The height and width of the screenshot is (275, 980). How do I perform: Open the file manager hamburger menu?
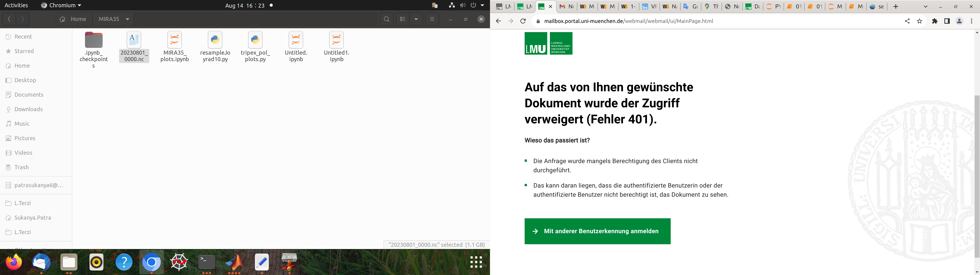[x=432, y=19]
